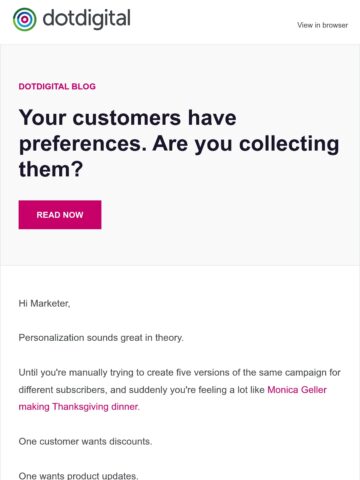
Task: Click the READ NOW button
Action: (60, 215)
